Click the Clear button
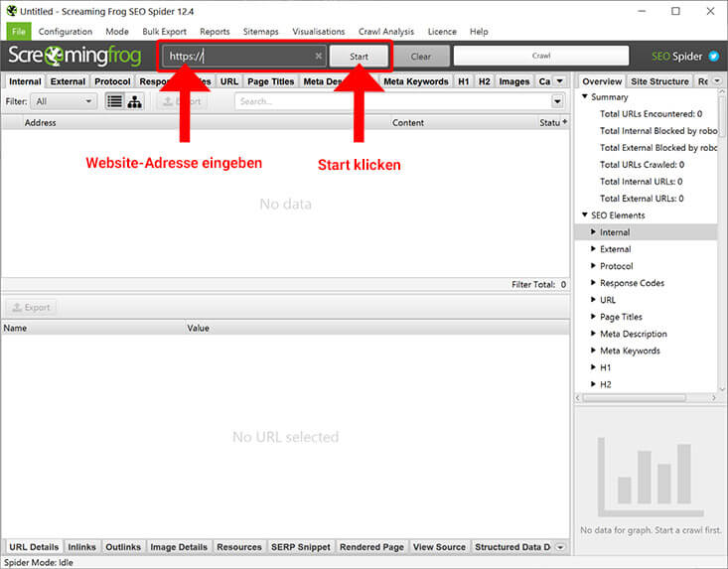The height and width of the screenshot is (569, 728). [421, 57]
